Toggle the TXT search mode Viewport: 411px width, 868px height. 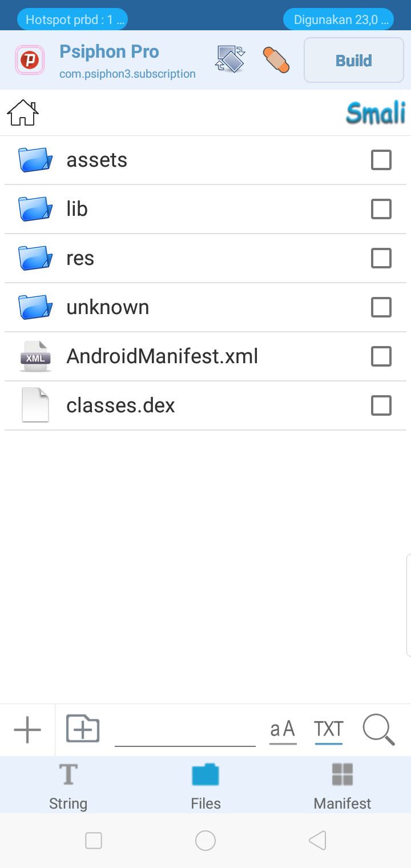pos(328,730)
